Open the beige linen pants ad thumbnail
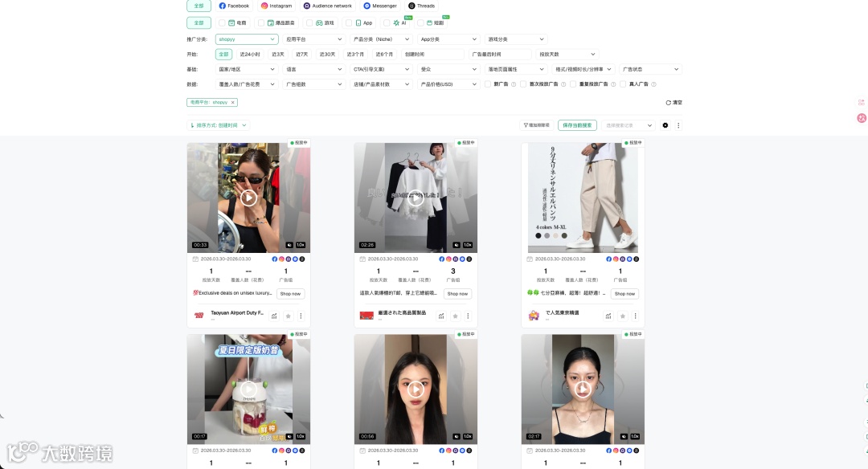This screenshot has height=469, width=868. tap(583, 198)
